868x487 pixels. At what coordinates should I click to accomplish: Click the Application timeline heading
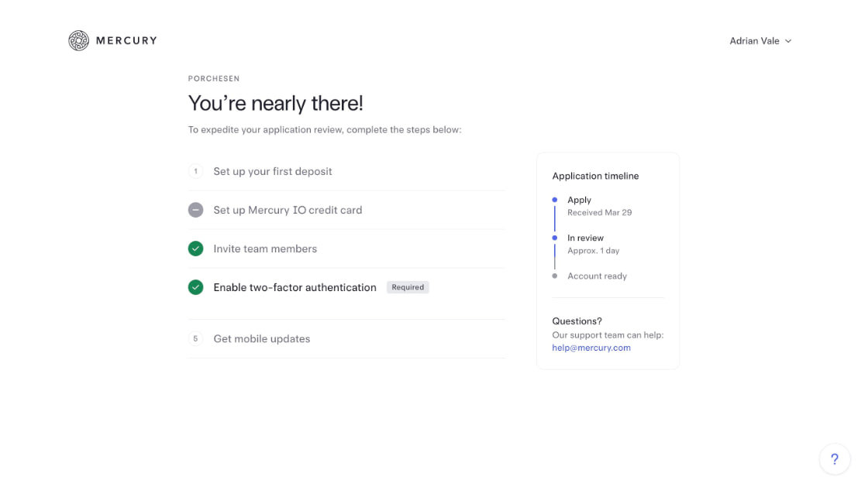click(595, 176)
